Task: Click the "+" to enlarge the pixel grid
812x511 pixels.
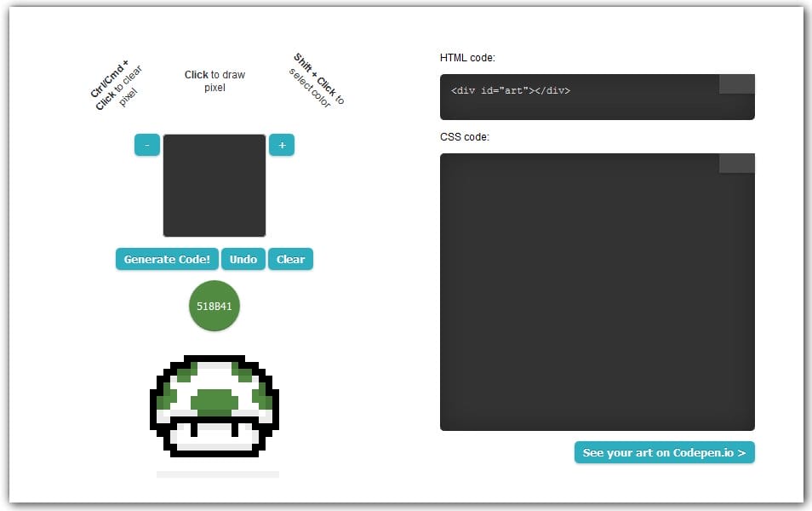Action: 281,145
